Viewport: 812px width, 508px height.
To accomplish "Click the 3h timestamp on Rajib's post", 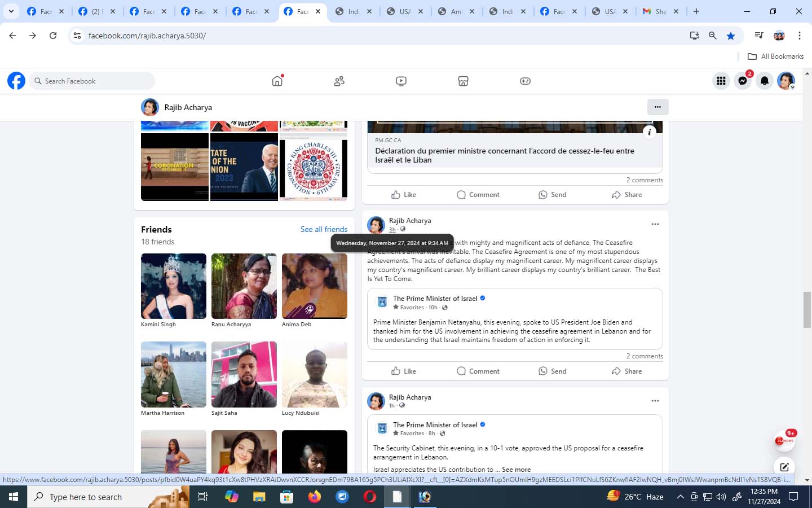I will 392,230.
